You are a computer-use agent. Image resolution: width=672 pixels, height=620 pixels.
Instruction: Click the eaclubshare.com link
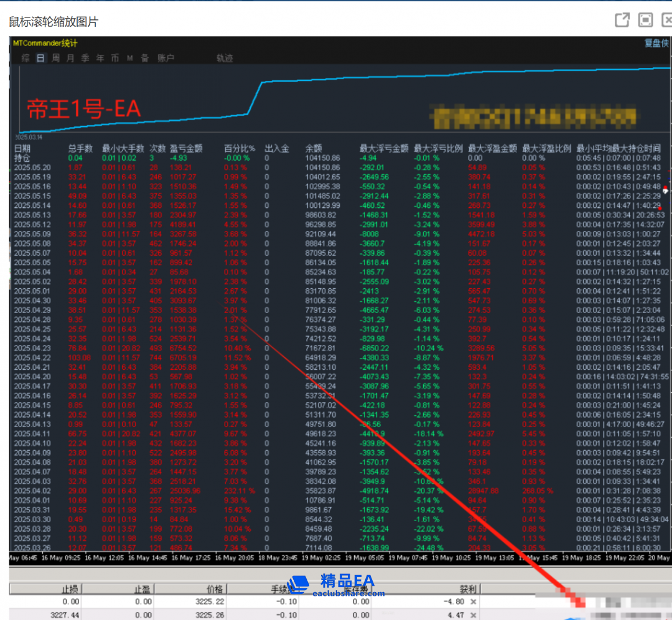pos(348,594)
